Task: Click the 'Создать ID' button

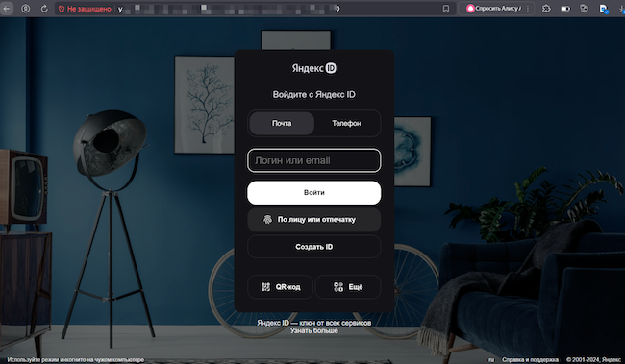Action: pos(314,247)
